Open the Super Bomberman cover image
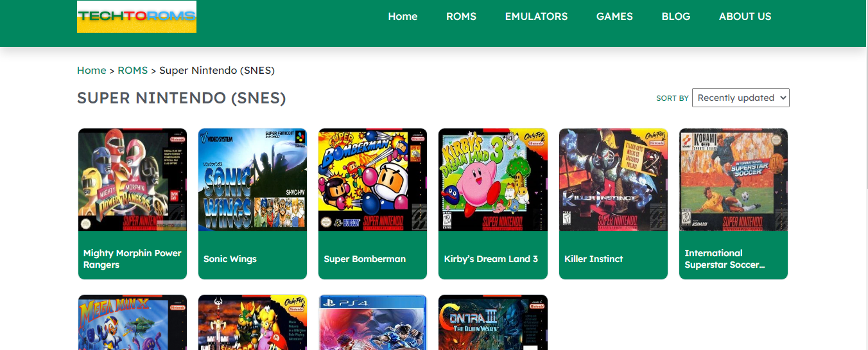Image resolution: width=868 pixels, height=350 pixels. coord(372,180)
